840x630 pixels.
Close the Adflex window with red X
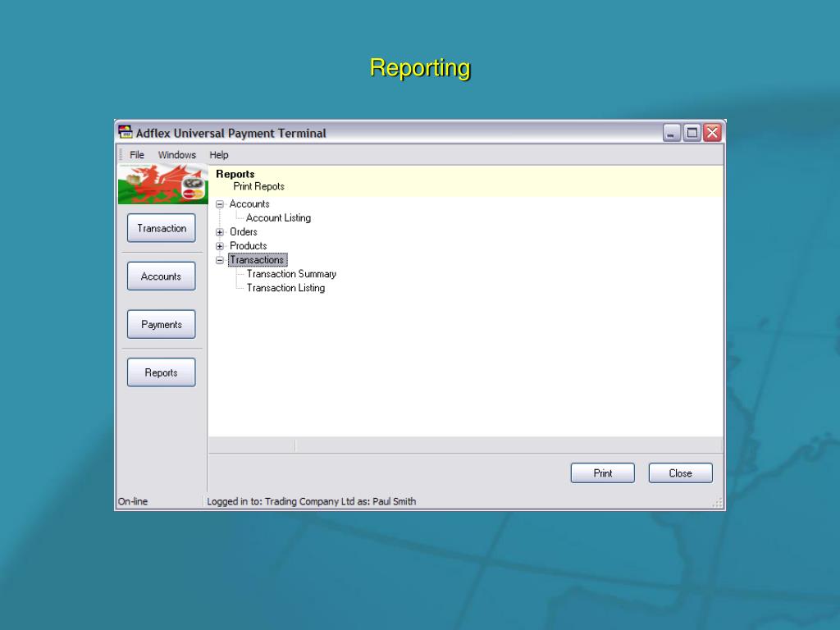(713, 133)
